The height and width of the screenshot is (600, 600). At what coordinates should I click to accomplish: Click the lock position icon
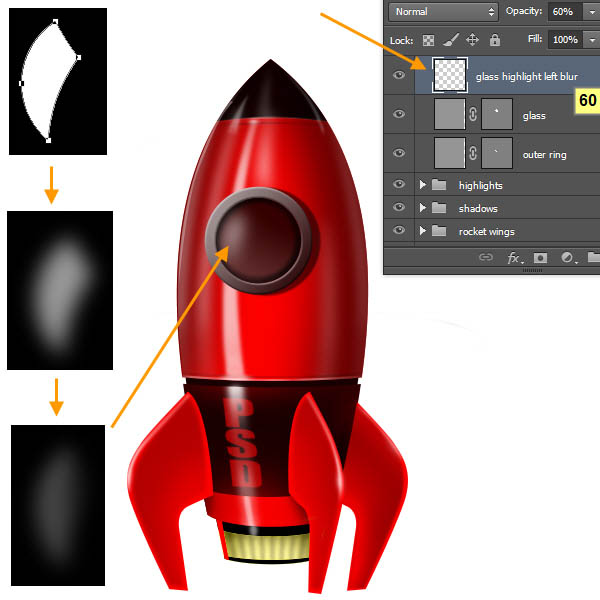tap(472, 40)
